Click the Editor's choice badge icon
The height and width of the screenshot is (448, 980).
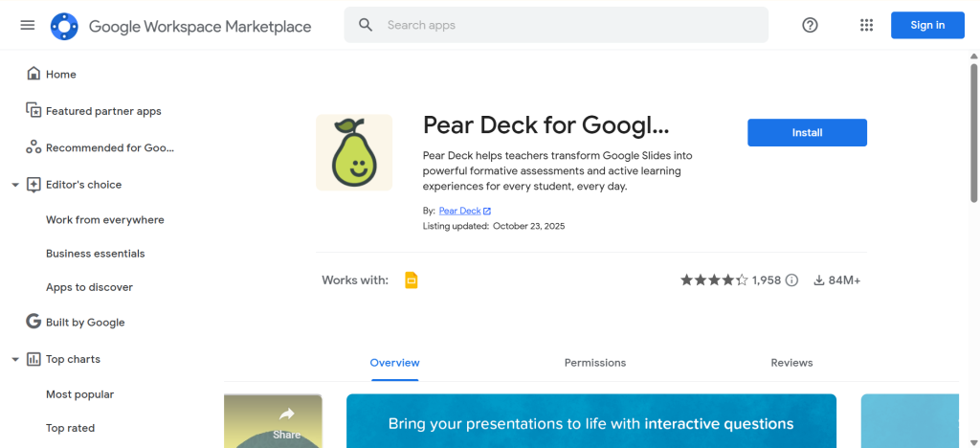point(33,185)
